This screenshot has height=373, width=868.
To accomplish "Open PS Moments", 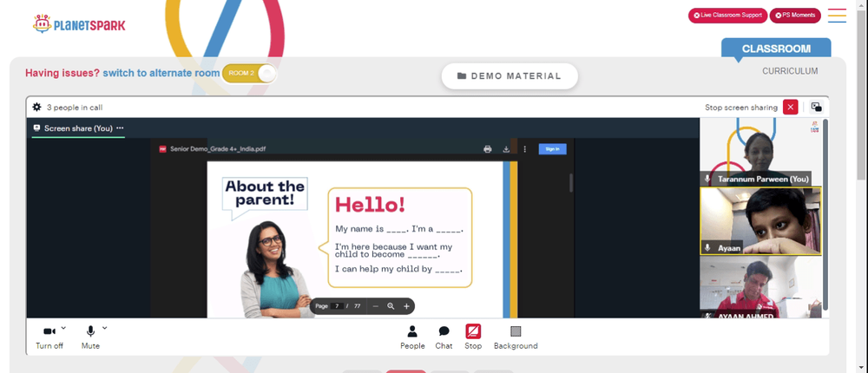I will [795, 16].
